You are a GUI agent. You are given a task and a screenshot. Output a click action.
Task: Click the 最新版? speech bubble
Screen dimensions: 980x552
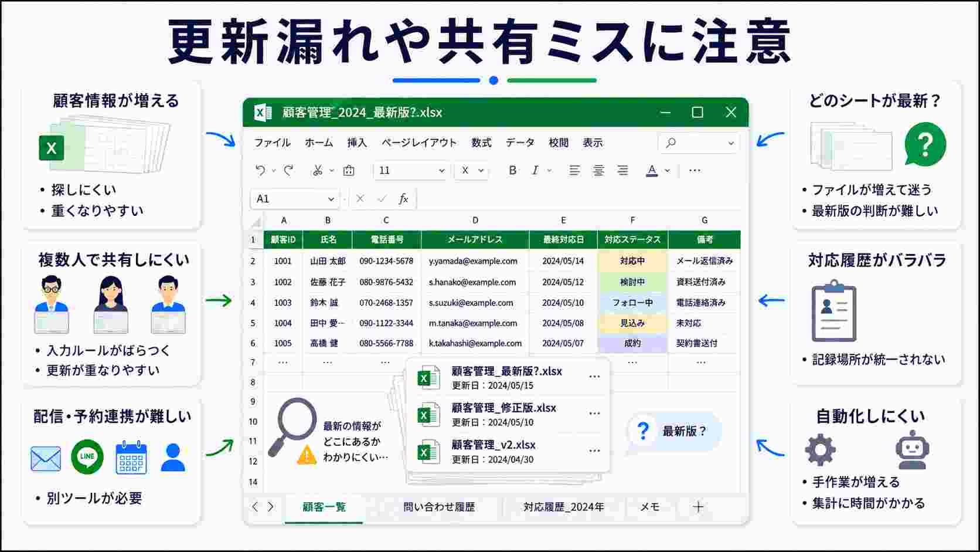tap(675, 432)
